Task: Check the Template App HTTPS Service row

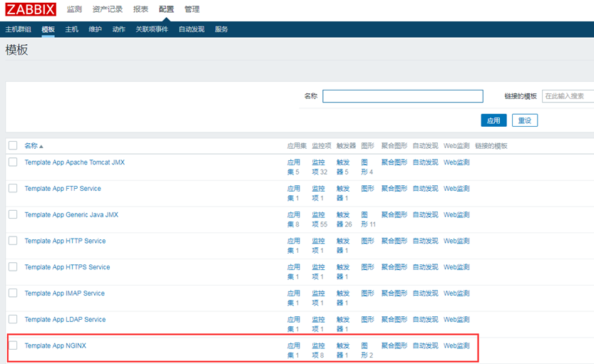Action: point(13,266)
